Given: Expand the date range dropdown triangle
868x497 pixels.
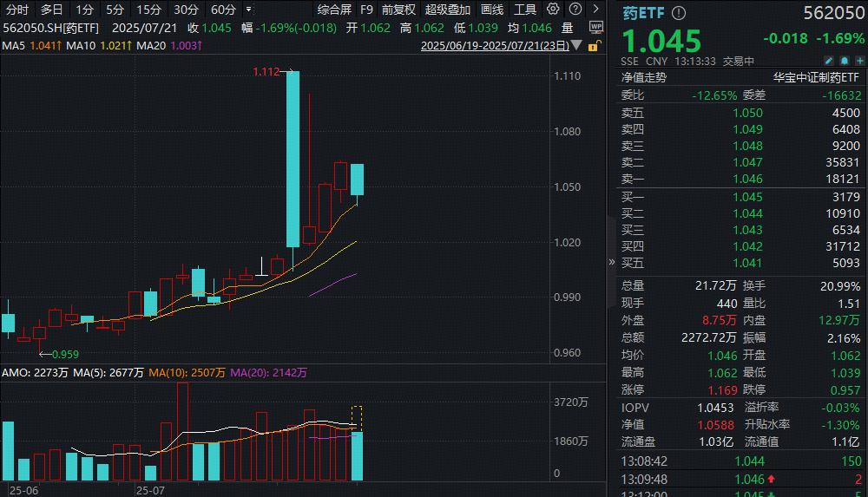Looking at the screenshot, I should click(576, 45).
